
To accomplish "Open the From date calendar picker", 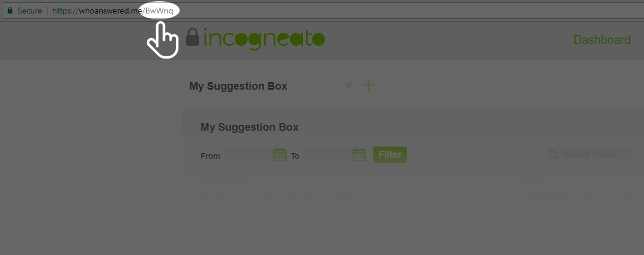I will point(280,155).
